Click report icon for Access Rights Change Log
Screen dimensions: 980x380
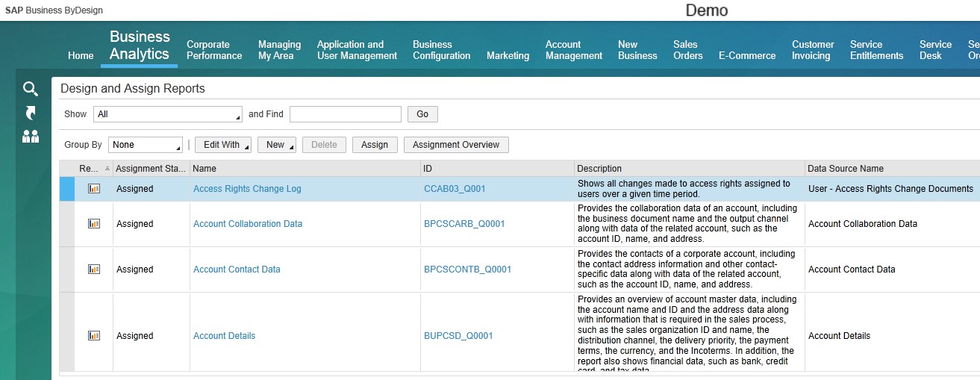pos(94,189)
